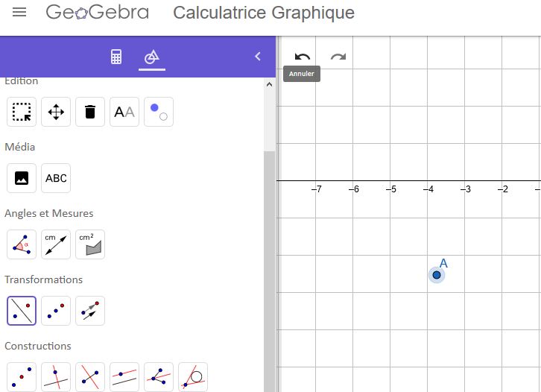The image size is (541, 392).
Task: Click the -2 axis label
Action: tap(503, 189)
